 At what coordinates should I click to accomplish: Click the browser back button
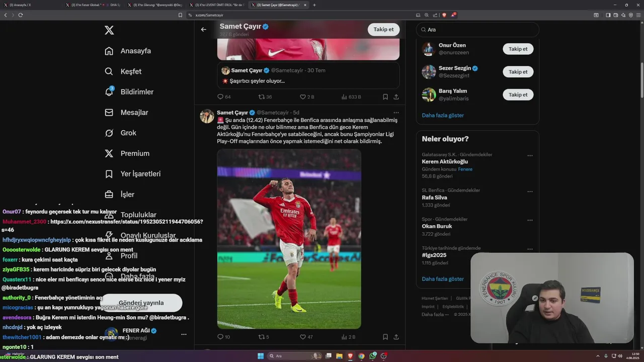coord(6,15)
